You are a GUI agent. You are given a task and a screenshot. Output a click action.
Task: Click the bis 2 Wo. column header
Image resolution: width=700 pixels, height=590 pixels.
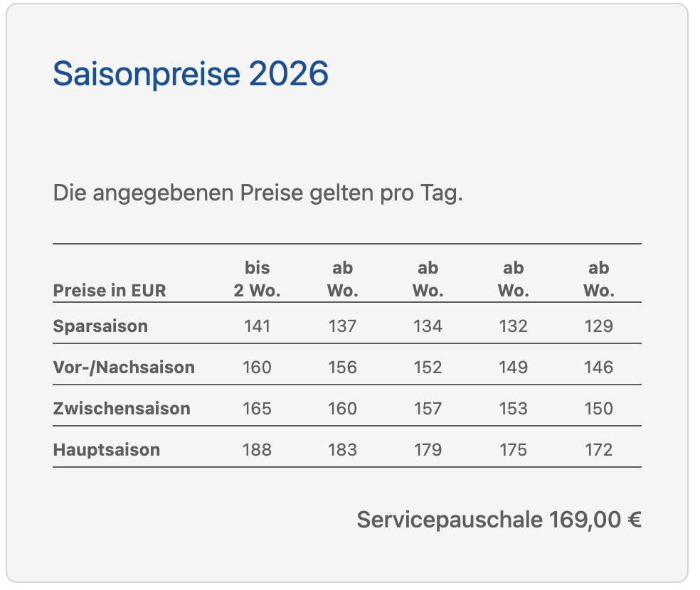(x=257, y=279)
